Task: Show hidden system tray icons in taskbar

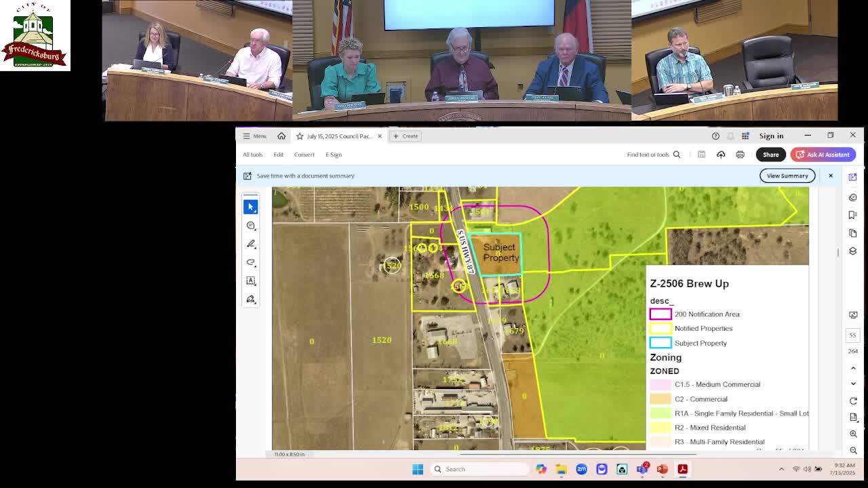Action: (x=781, y=469)
